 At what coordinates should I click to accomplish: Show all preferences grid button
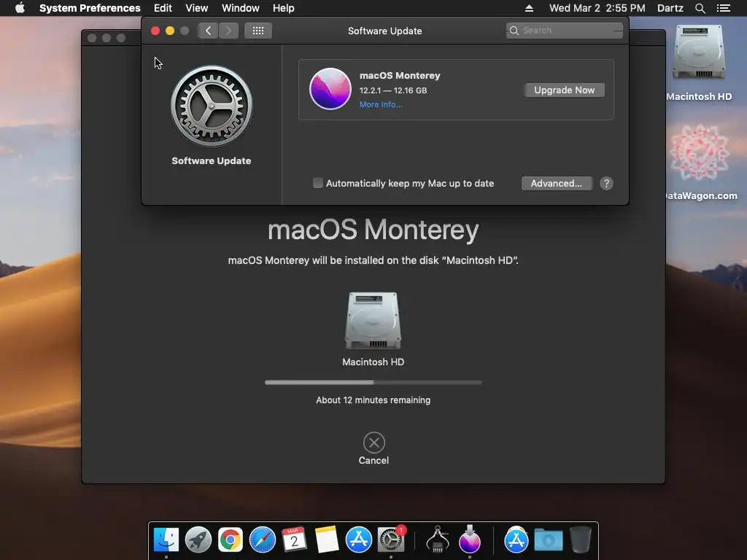[258, 31]
